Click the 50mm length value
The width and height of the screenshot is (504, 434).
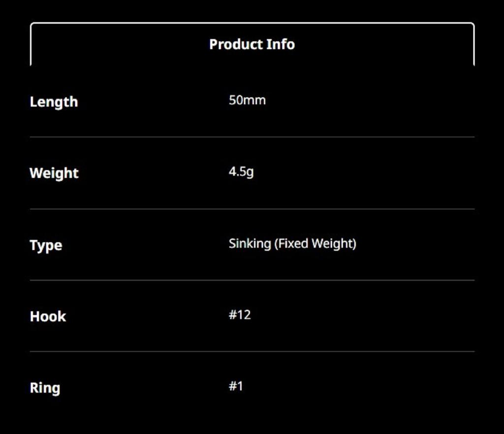(x=247, y=100)
